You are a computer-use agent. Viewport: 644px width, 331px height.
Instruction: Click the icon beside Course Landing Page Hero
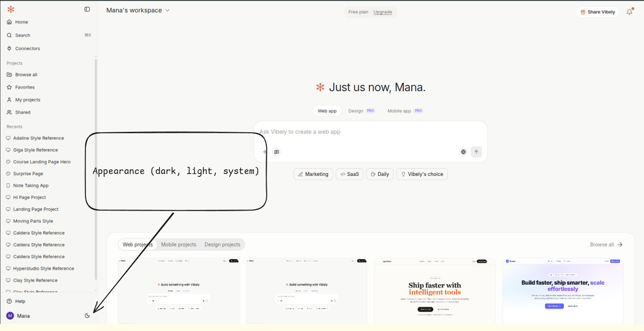(x=8, y=162)
